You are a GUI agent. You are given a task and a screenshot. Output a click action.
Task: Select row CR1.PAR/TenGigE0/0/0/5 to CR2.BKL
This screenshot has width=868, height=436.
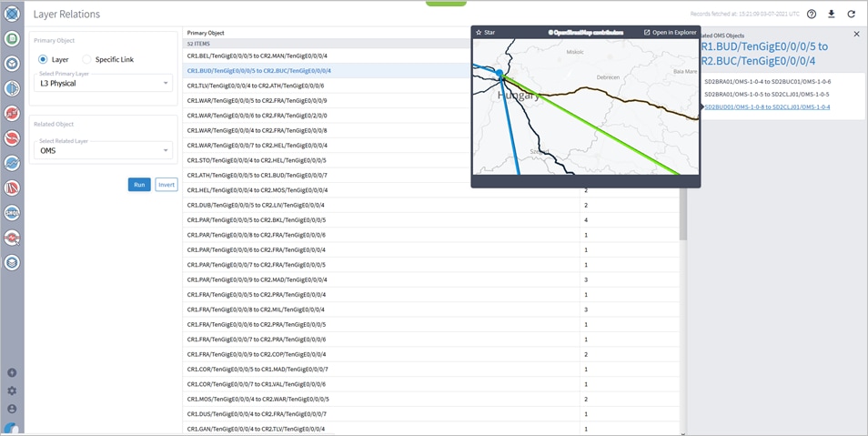coord(430,220)
